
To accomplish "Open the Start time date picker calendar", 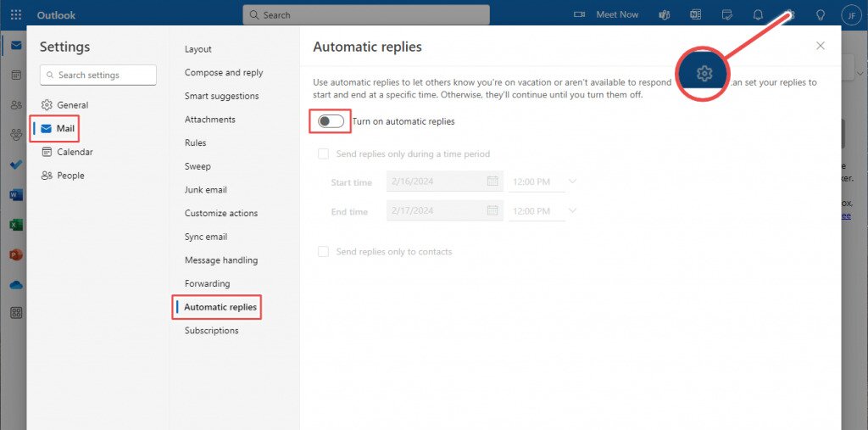I will tap(492, 181).
